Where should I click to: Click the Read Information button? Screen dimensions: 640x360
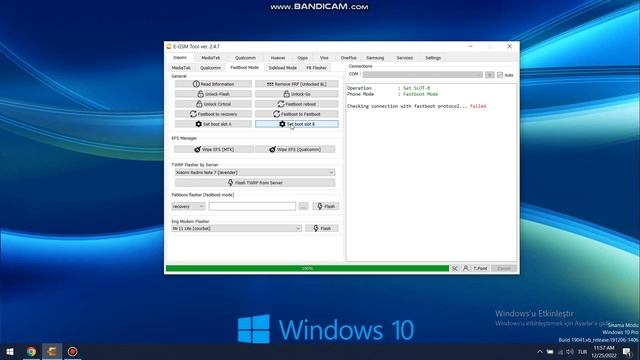click(213, 84)
